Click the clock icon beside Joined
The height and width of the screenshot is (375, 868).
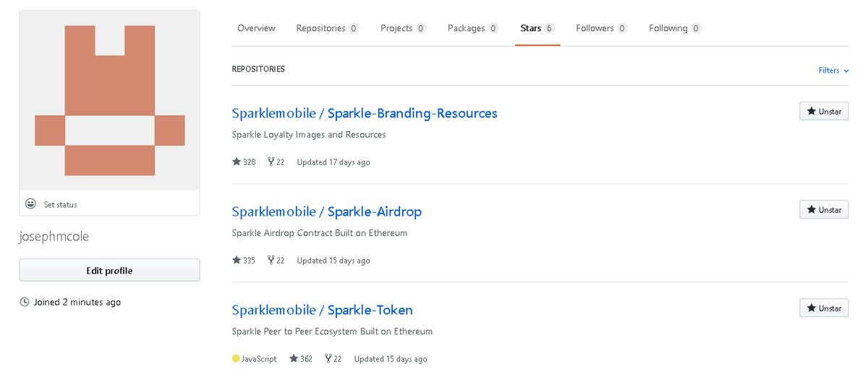click(x=25, y=302)
